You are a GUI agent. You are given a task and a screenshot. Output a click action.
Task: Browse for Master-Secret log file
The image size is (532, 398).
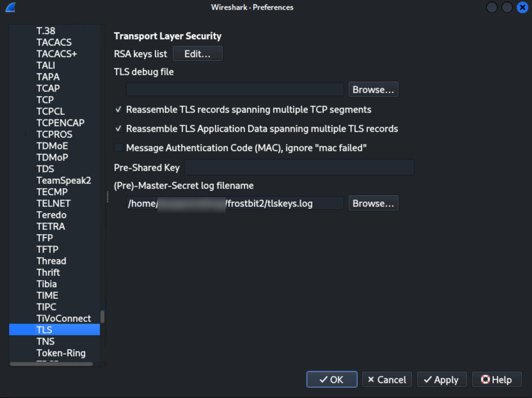[373, 203]
